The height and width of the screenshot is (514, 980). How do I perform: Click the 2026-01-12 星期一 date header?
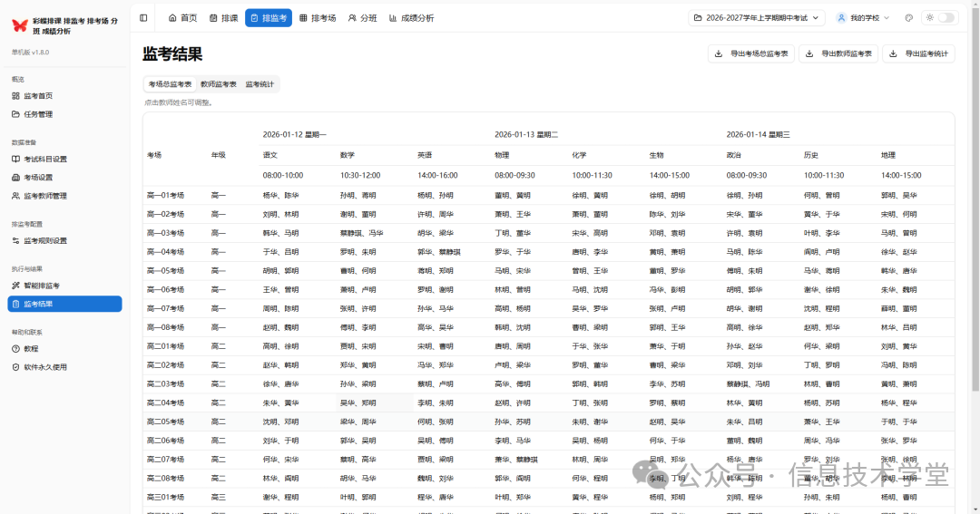(x=294, y=135)
